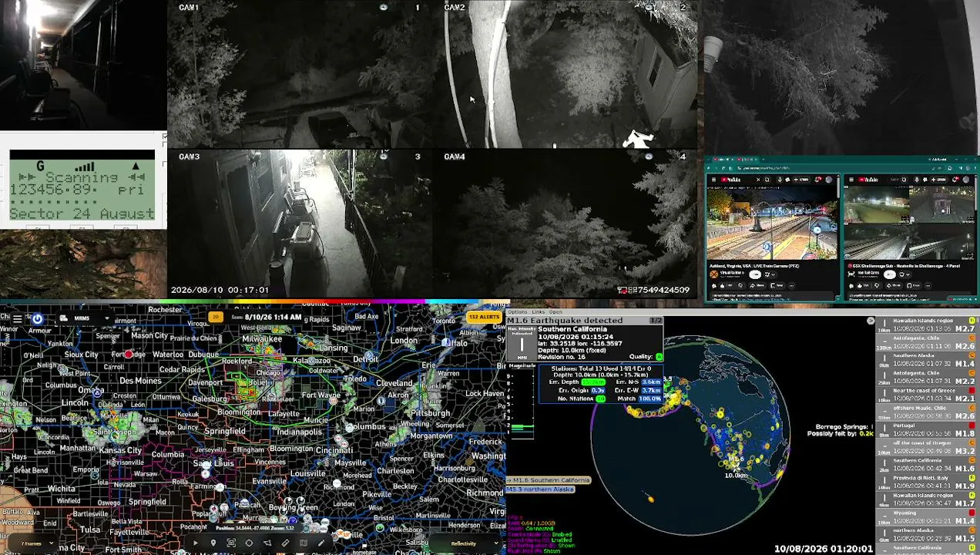The width and height of the screenshot is (980, 555).
Task: Open the CSX Chattanooga Sub 4 panel video
Action: pos(910,224)
